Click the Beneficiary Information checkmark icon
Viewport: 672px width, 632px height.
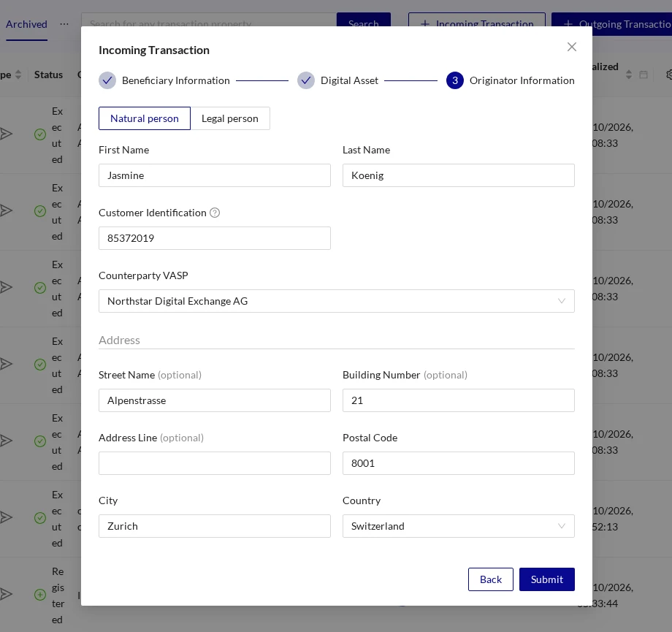click(107, 80)
